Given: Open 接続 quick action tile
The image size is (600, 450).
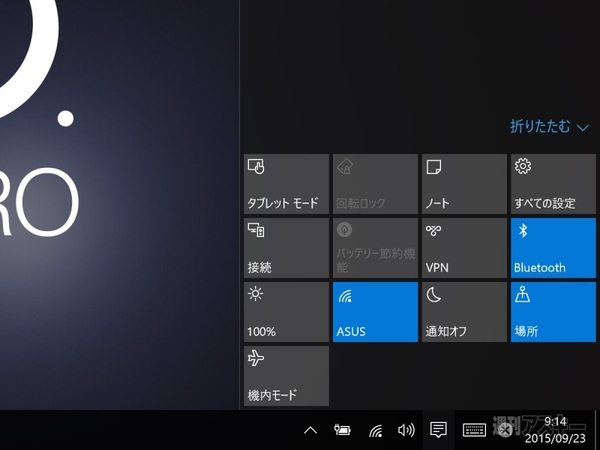Looking at the screenshot, I should tap(286, 248).
